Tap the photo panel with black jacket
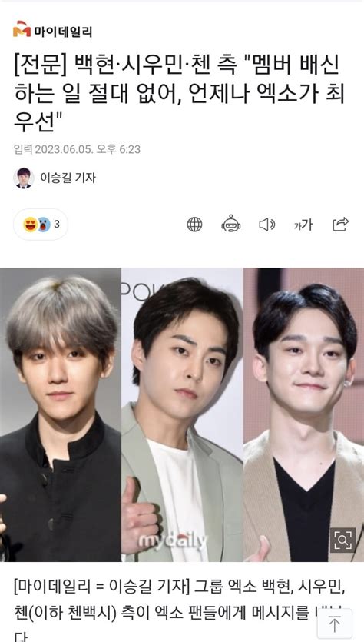Viewport: 364px width, 642px height. click(x=60, y=414)
